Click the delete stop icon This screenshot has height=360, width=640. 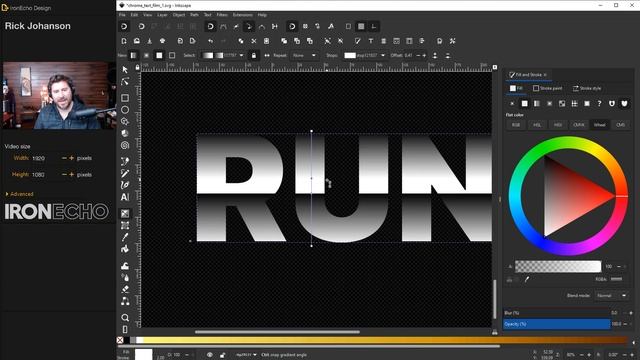pyautogui.click(x=447, y=56)
